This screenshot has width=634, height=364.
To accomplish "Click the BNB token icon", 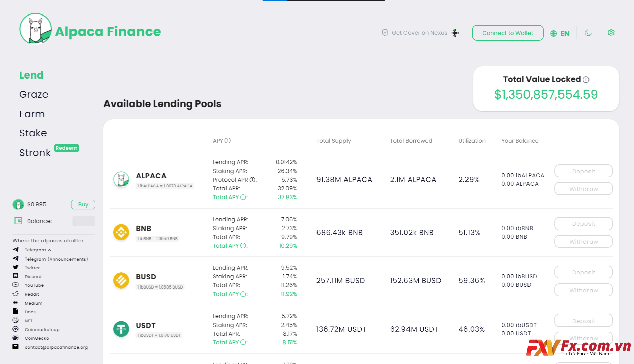I will click(x=121, y=232).
